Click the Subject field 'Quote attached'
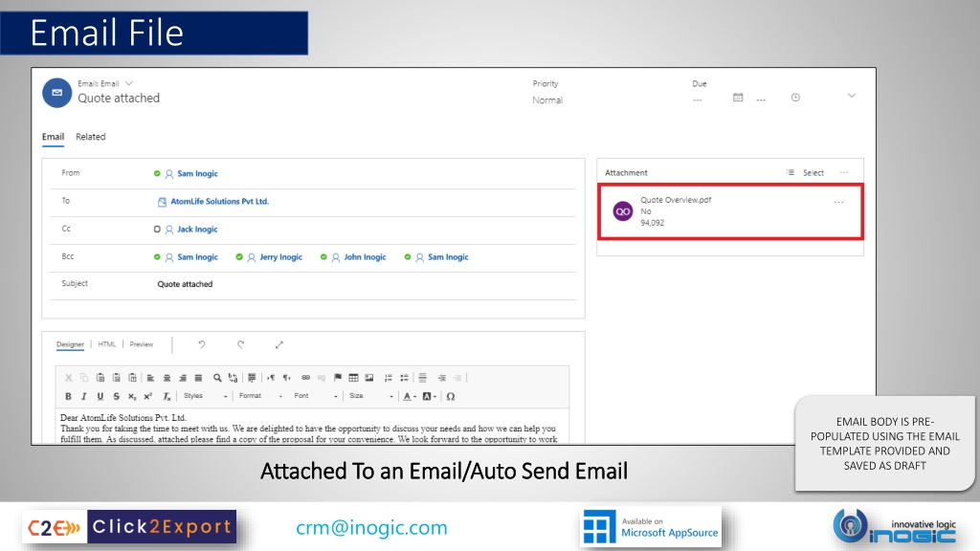Viewport: 980px width, 551px height. (x=185, y=284)
